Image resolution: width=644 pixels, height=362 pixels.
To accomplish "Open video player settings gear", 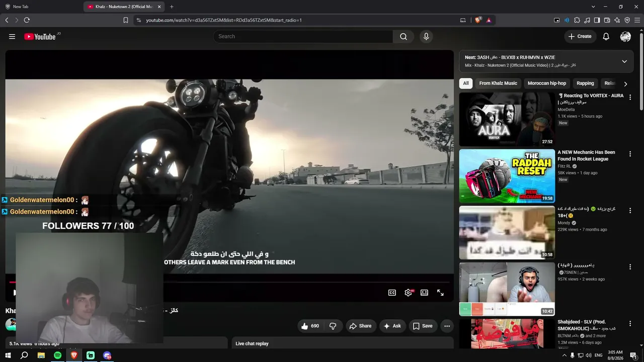I will click(x=408, y=293).
